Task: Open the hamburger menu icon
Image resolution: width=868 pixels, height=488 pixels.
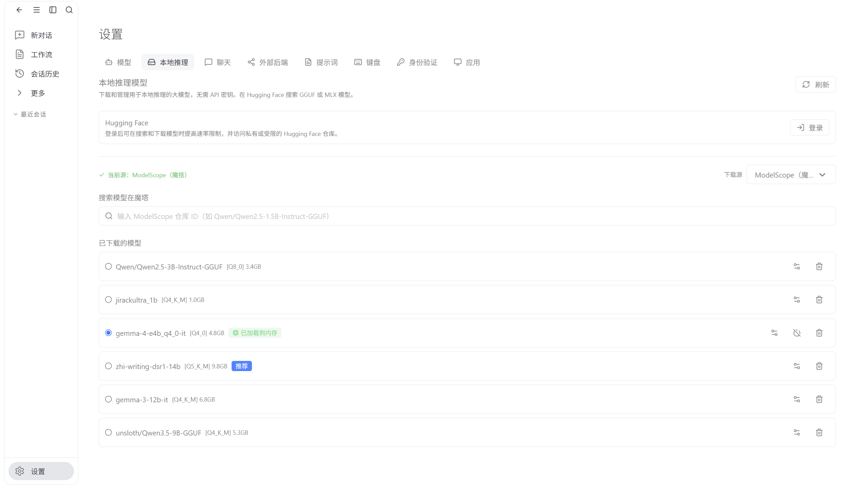Action: point(37,10)
